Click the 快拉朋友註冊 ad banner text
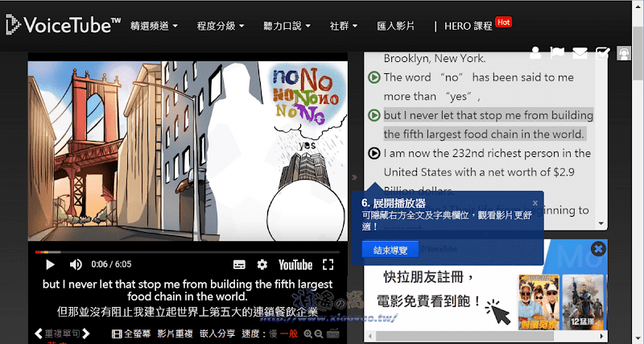 pyautogui.click(x=428, y=277)
